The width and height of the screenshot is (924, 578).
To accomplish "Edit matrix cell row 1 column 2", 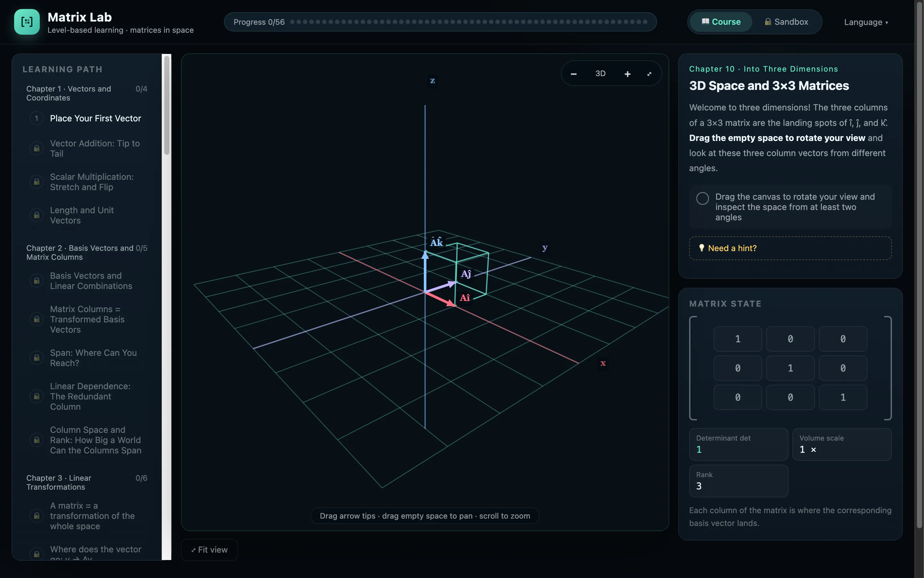I will pyautogui.click(x=790, y=339).
